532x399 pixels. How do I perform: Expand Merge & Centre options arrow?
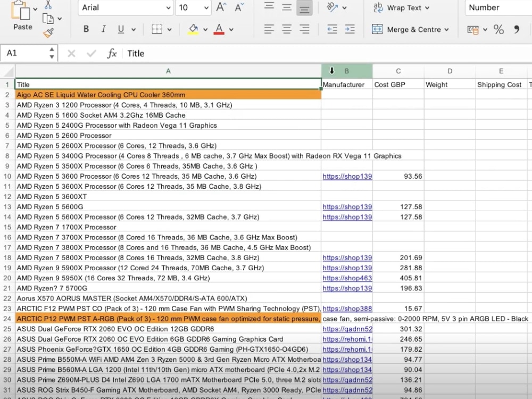tap(446, 30)
